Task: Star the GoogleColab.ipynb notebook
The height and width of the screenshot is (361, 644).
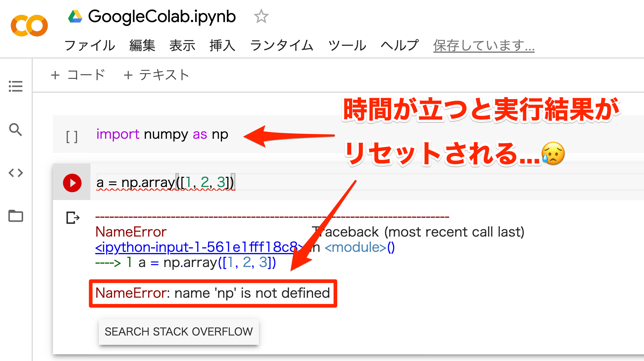Action: (x=261, y=17)
